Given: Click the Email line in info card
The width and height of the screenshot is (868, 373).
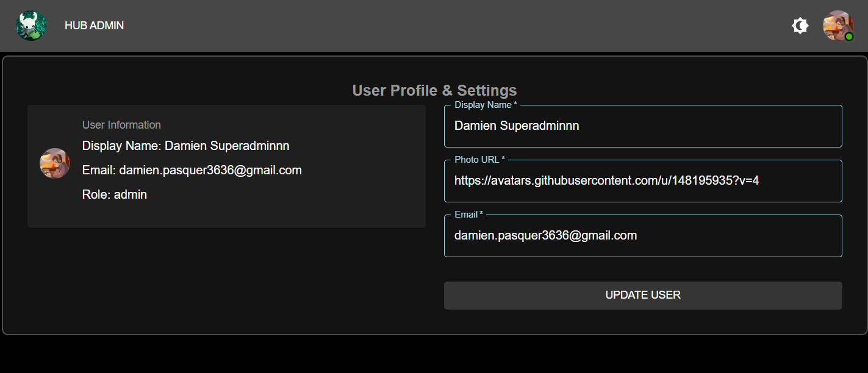Looking at the screenshot, I should point(192,171).
